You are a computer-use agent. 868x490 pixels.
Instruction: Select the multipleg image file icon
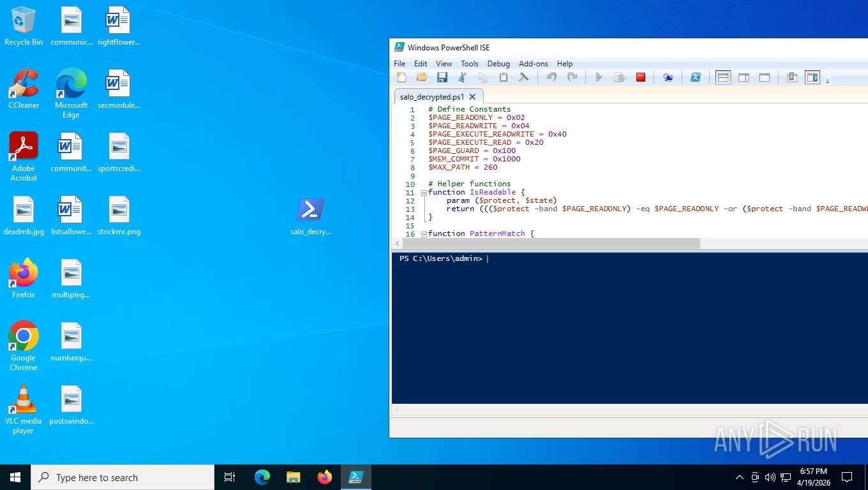click(x=71, y=279)
